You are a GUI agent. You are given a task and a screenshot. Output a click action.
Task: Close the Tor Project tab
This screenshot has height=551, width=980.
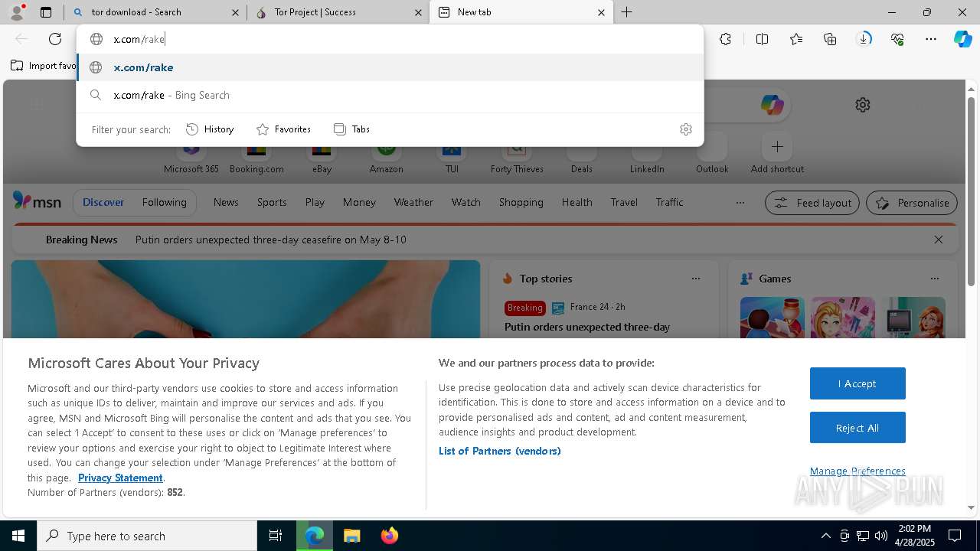tap(418, 12)
